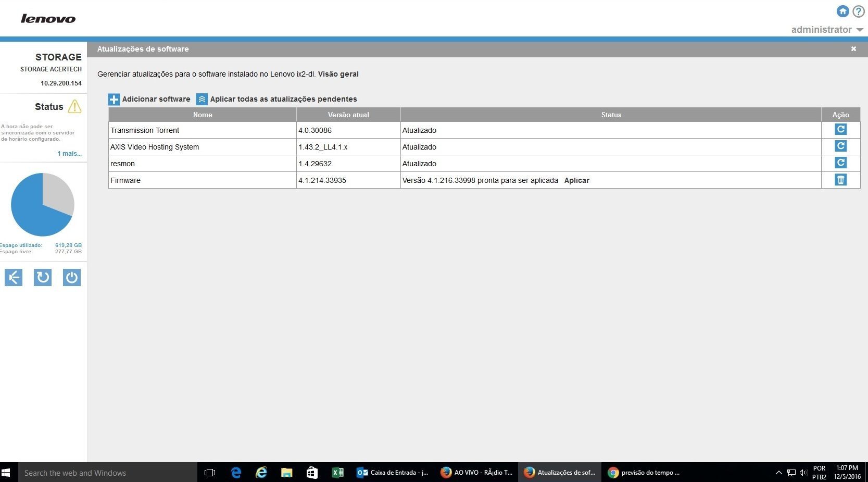Click the Nome column header
The height and width of the screenshot is (482, 868).
(203, 115)
